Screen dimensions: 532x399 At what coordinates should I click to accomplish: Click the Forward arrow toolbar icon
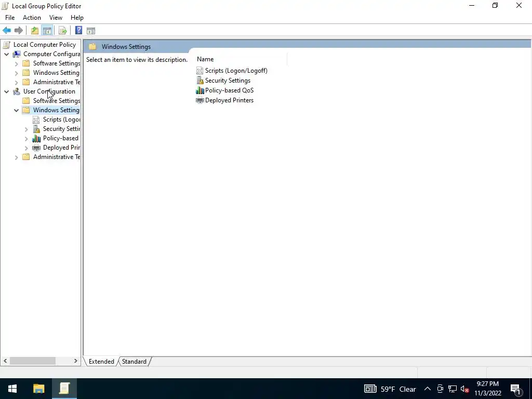(19, 31)
